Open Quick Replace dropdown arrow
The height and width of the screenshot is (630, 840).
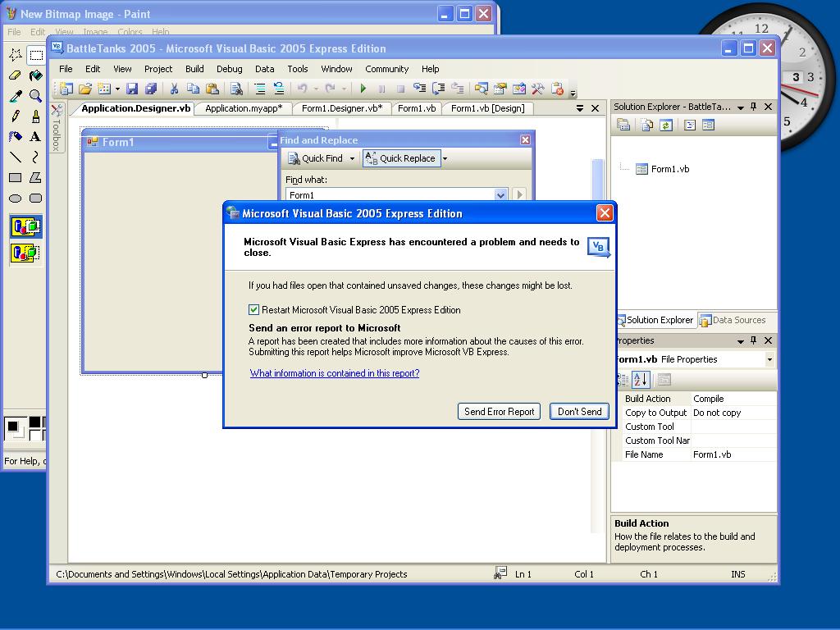point(445,158)
